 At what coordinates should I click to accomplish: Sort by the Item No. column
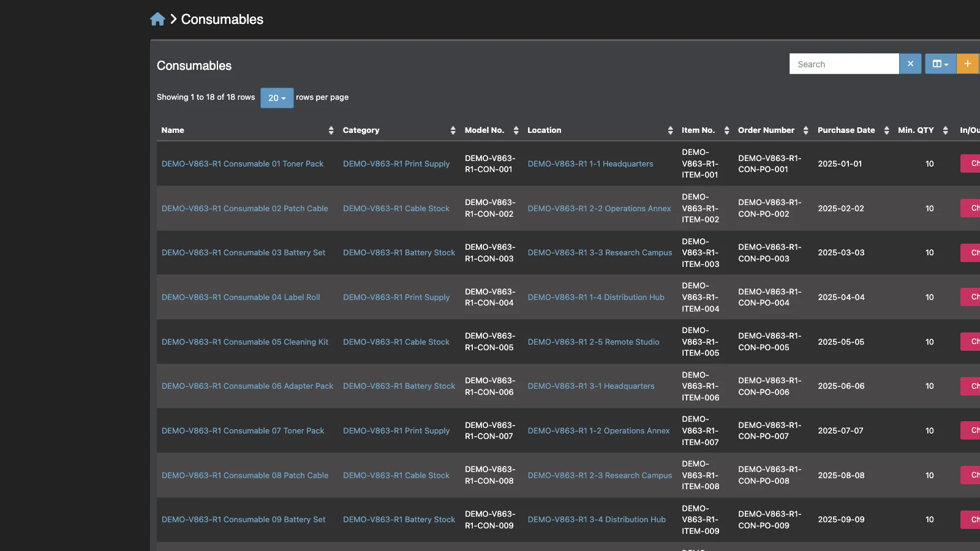point(705,130)
